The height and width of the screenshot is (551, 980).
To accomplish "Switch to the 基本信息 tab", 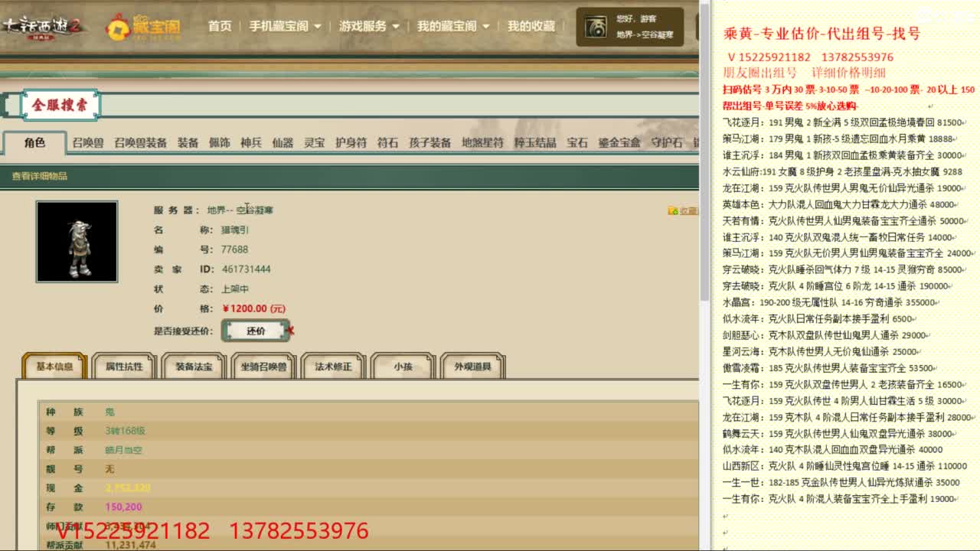I will coord(54,367).
